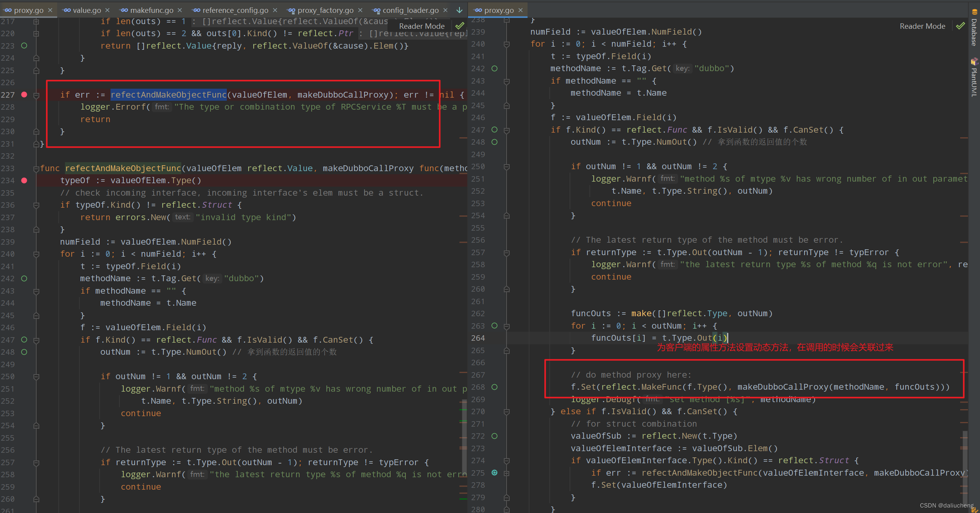Collapse the for loop at right line 240
The height and width of the screenshot is (513, 980).
point(507,44)
